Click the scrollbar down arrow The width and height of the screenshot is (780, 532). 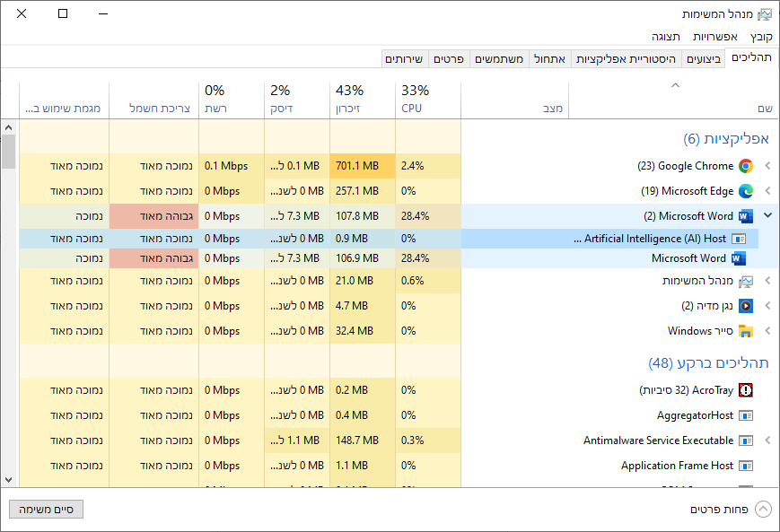pyautogui.click(x=8, y=480)
